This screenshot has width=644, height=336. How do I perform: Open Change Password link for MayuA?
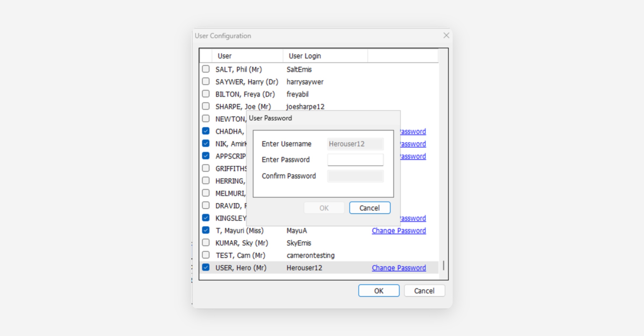pos(399,231)
